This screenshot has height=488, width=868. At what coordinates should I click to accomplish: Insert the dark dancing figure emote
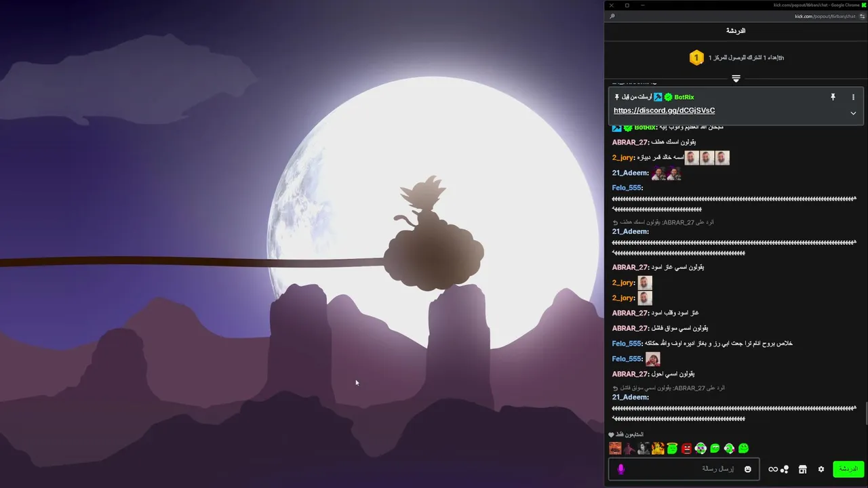coord(629,448)
